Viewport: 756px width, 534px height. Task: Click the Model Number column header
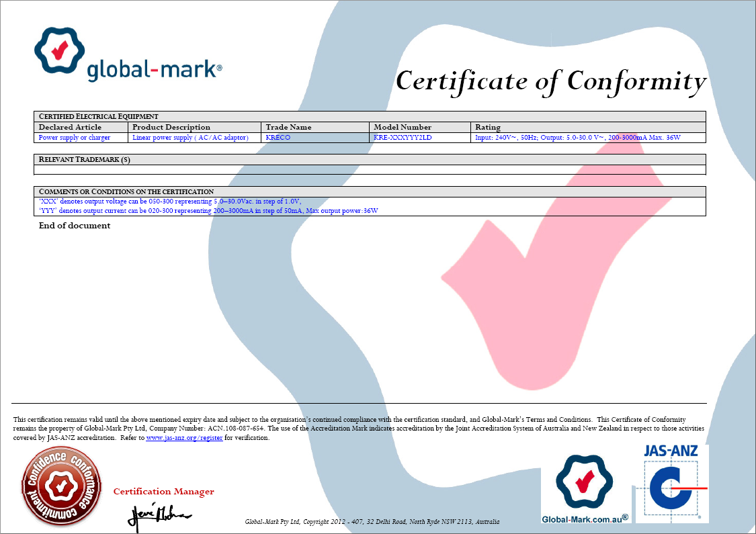pyautogui.click(x=403, y=127)
